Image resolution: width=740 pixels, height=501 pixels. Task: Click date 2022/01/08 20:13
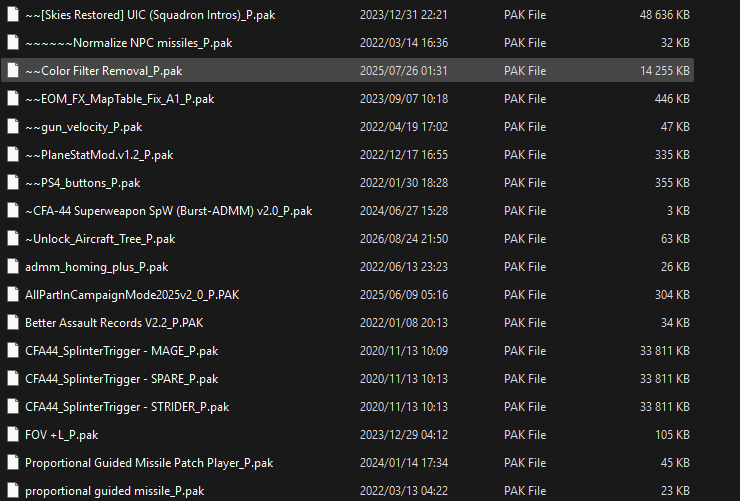pyautogui.click(x=404, y=323)
